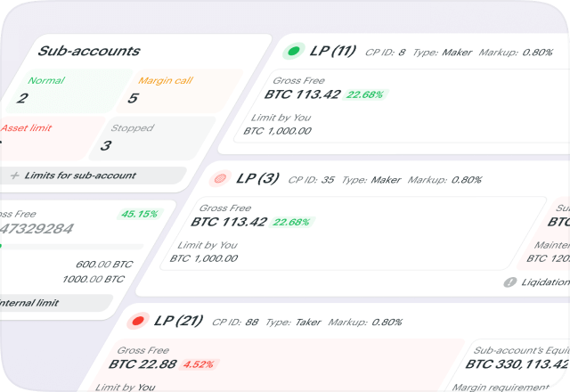Click the plus icon for sub-account limits
570x392 pixels.
pyautogui.click(x=14, y=176)
